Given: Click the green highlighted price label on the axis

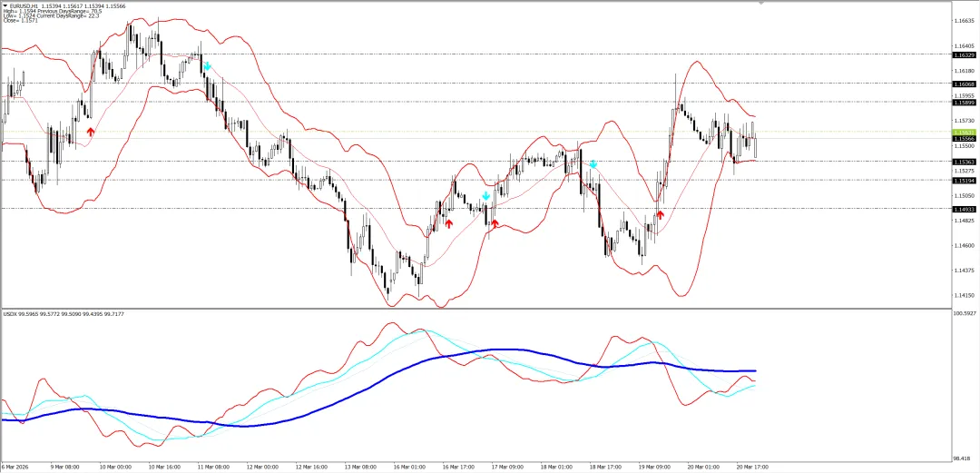Looking at the screenshot, I should coord(965,133).
